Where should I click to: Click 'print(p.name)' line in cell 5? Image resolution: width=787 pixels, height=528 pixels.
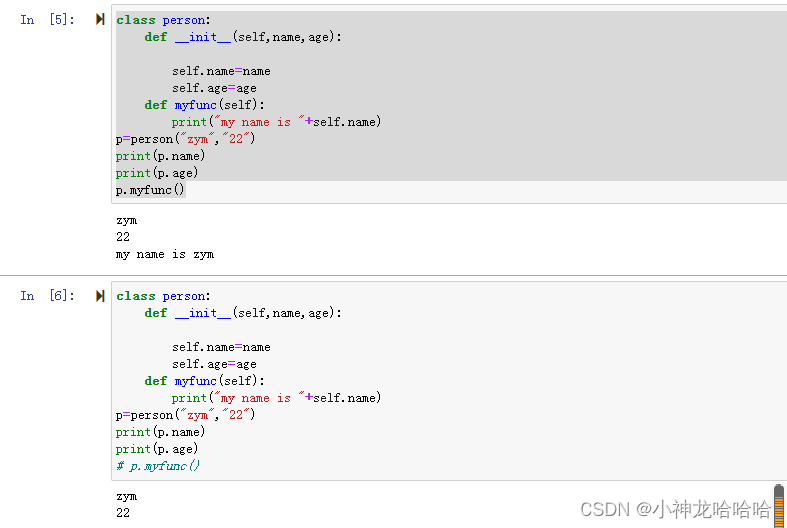pyautogui.click(x=161, y=156)
